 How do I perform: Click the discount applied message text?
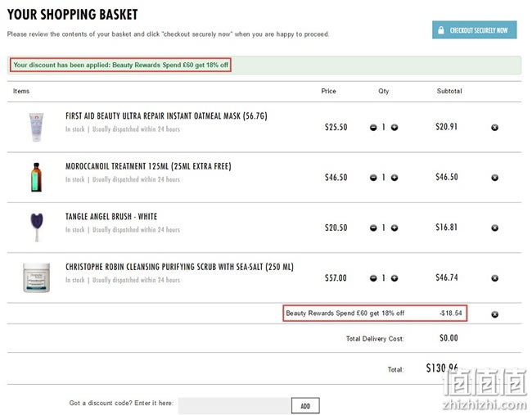click(121, 65)
